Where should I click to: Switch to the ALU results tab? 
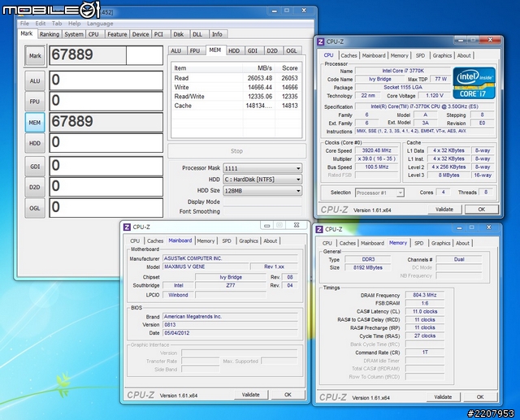click(x=176, y=50)
